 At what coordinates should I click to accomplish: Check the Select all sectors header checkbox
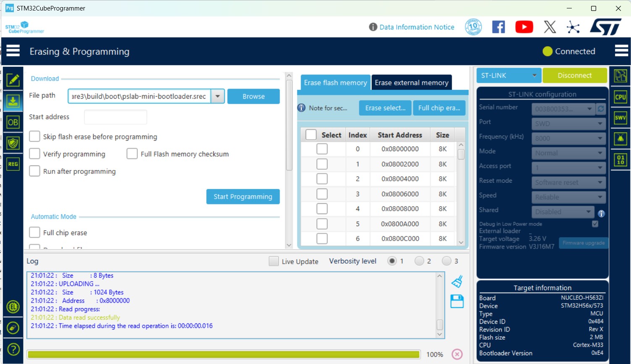tap(311, 135)
